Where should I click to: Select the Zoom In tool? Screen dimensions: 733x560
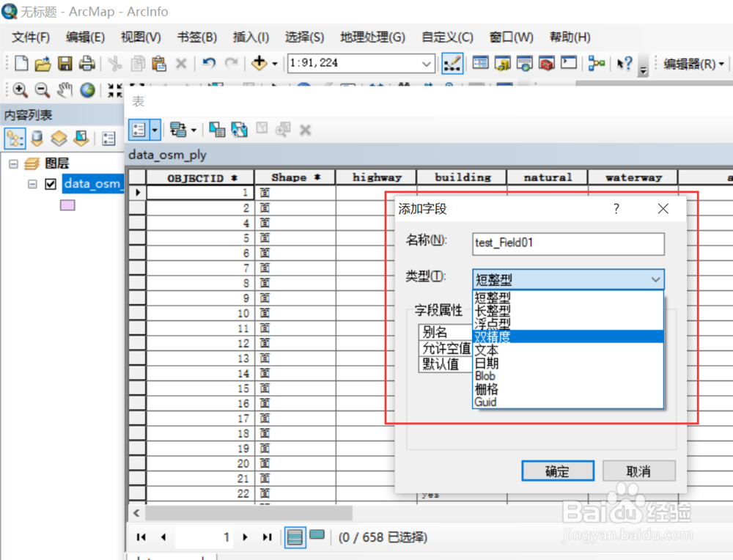pyautogui.click(x=20, y=89)
